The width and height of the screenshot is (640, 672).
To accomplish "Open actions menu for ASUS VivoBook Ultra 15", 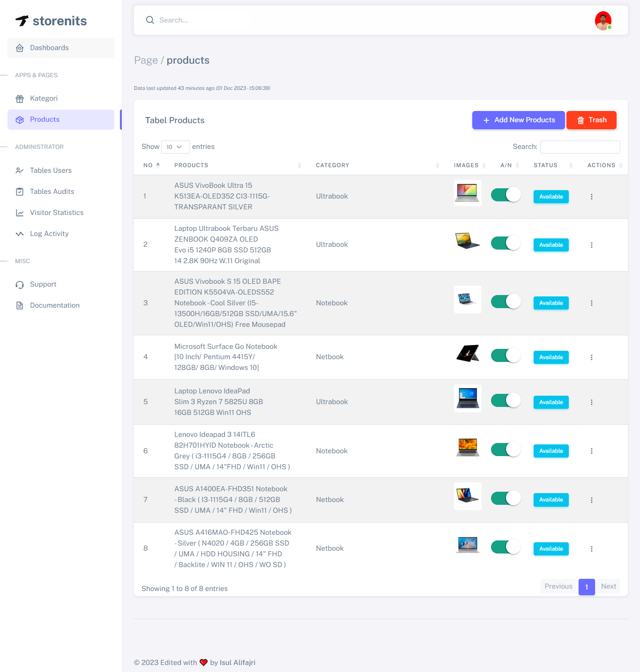I will click(x=591, y=197).
